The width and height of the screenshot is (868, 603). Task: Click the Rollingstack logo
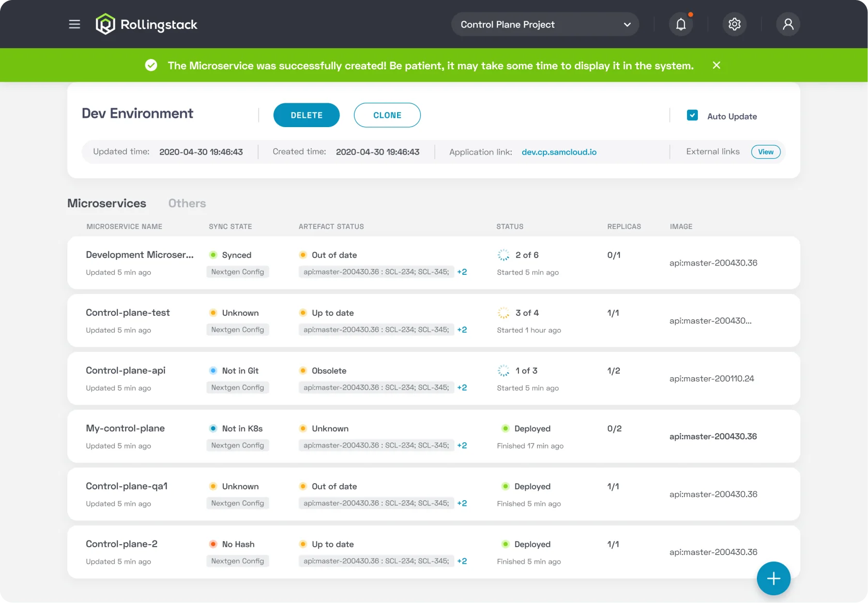click(x=146, y=24)
